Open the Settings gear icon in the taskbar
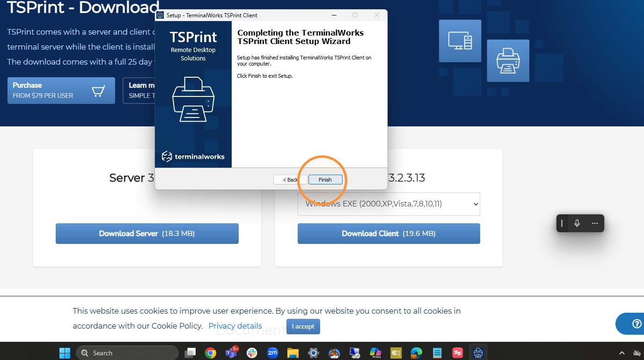The height and width of the screenshot is (360, 644). [x=314, y=353]
